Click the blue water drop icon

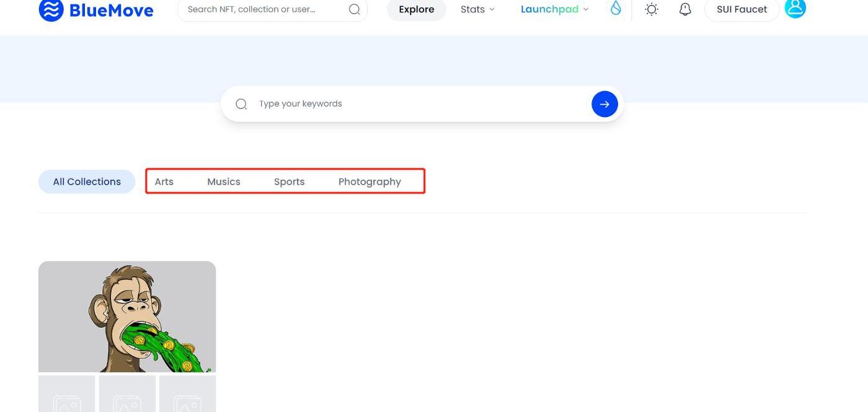pyautogui.click(x=616, y=8)
